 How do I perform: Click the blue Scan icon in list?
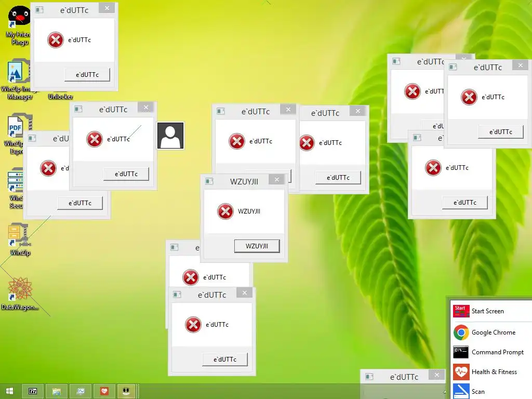(461, 392)
